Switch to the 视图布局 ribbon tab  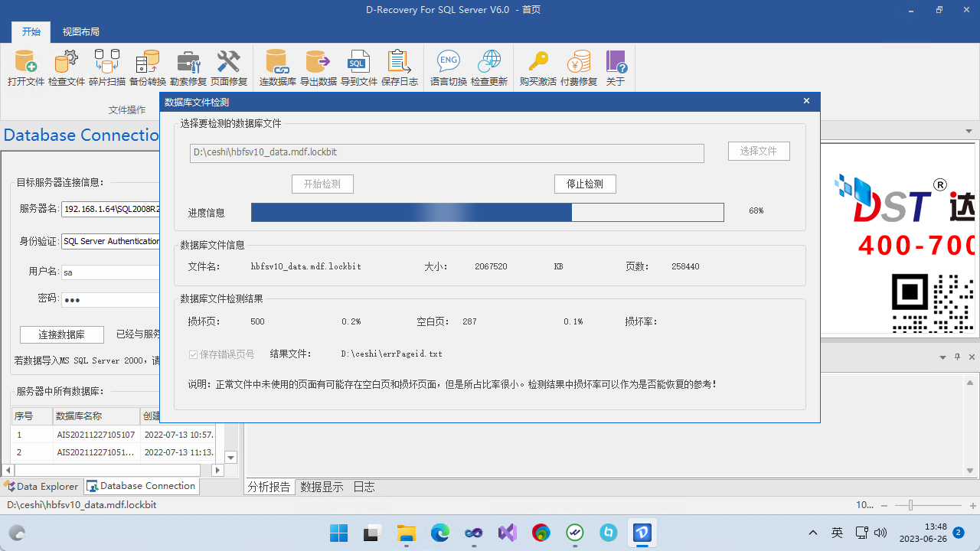[80, 32]
